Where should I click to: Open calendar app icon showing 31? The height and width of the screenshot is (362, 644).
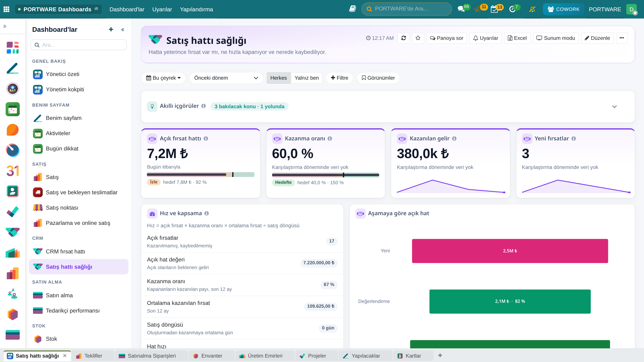click(12, 171)
